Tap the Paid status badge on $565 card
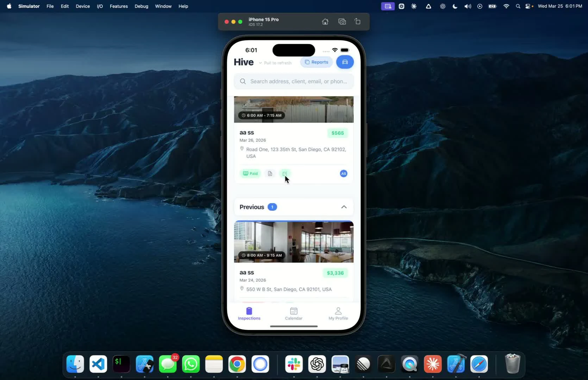Viewport: 588px width, 380px height. tap(250, 173)
